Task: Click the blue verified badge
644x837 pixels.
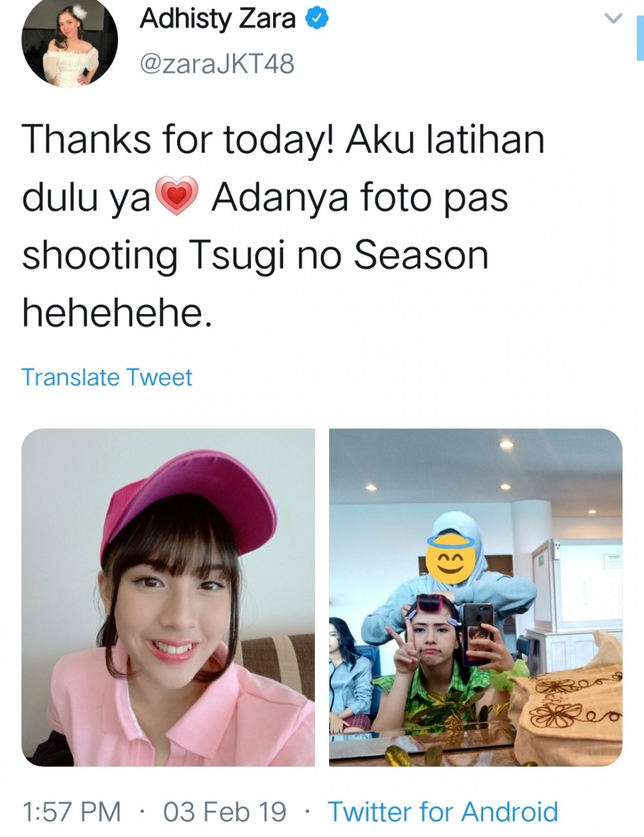Action: (316, 19)
